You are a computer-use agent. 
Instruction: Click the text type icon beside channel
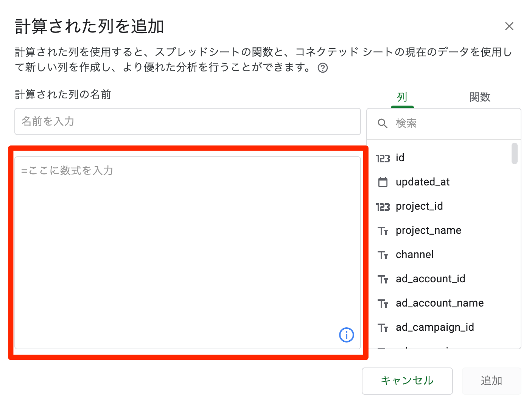pos(383,255)
